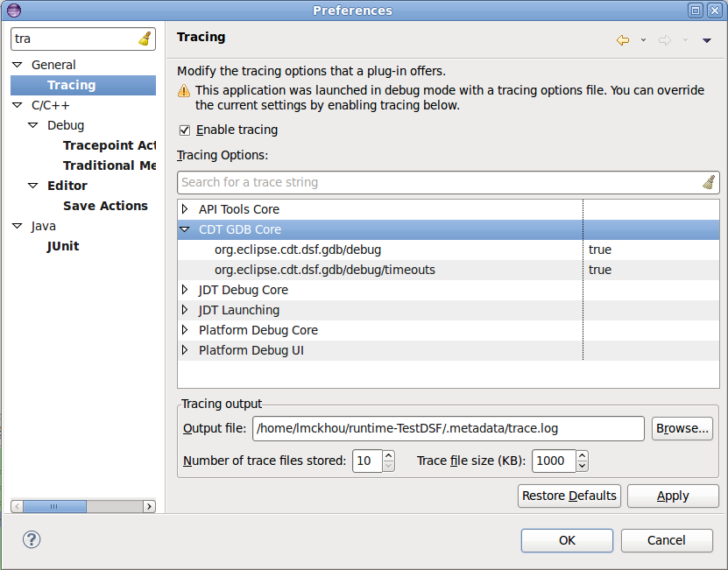Maximize the Preferences window
This screenshot has height=570, width=728.
(696, 11)
